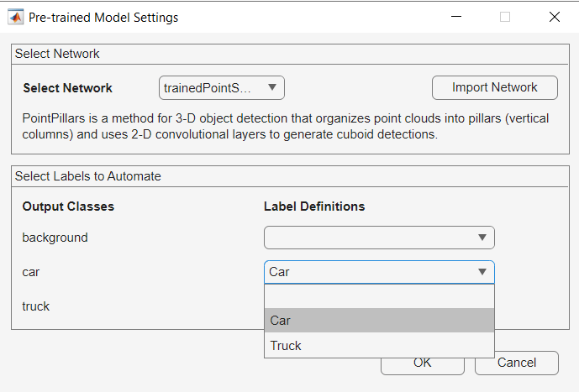Click the bold Select Network field label
579x392 pixels.
[x=67, y=88]
